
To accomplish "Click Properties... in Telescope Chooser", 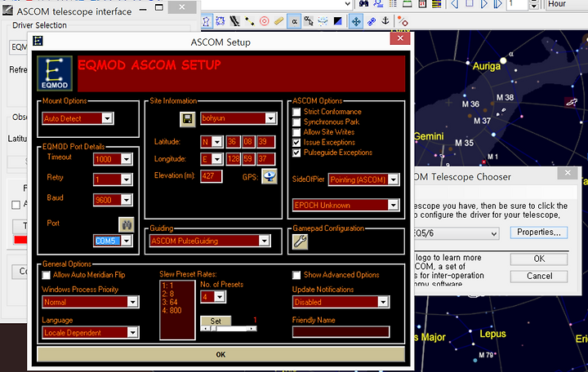I will click(x=539, y=232).
